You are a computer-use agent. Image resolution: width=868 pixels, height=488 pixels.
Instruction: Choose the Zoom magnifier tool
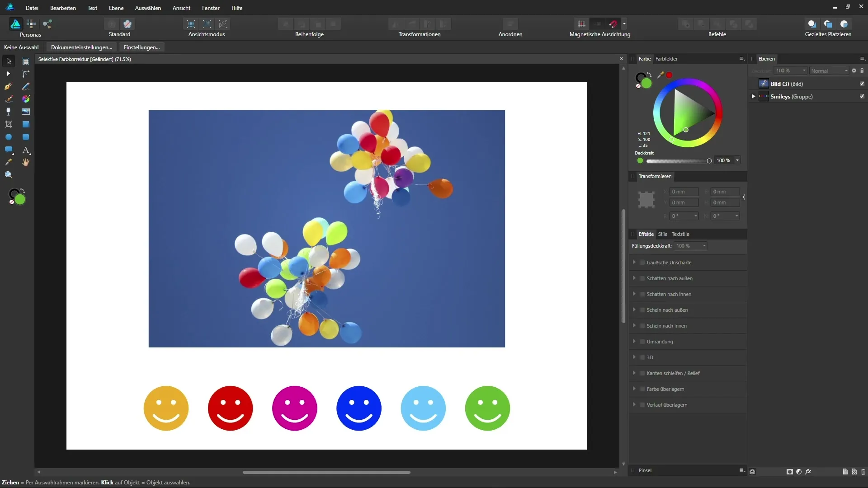(8, 175)
